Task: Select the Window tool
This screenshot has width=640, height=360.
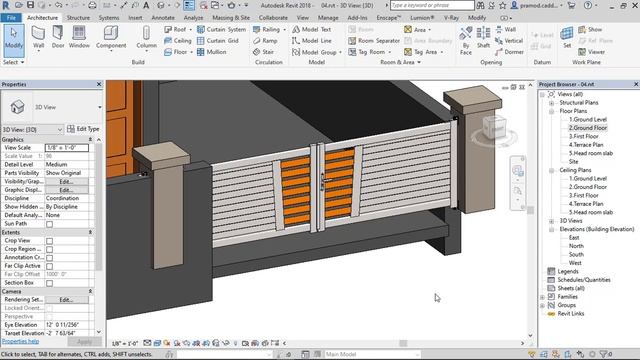Action: pyautogui.click(x=79, y=38)
